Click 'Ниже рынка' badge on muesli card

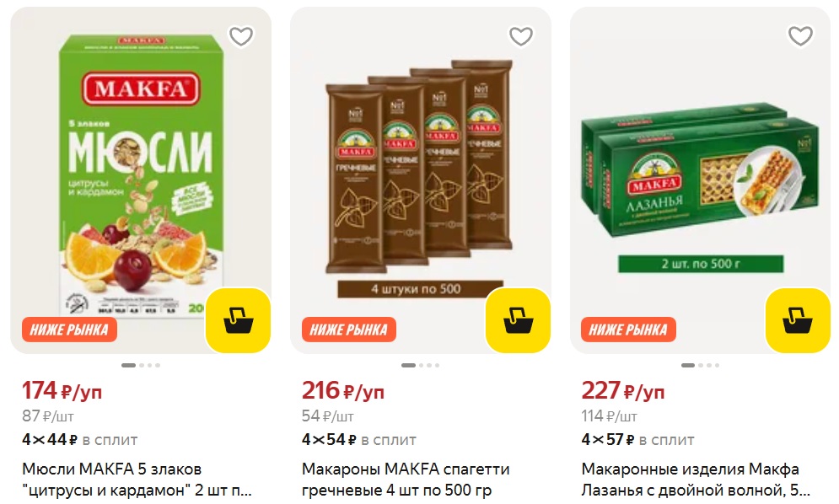(69, 330)
